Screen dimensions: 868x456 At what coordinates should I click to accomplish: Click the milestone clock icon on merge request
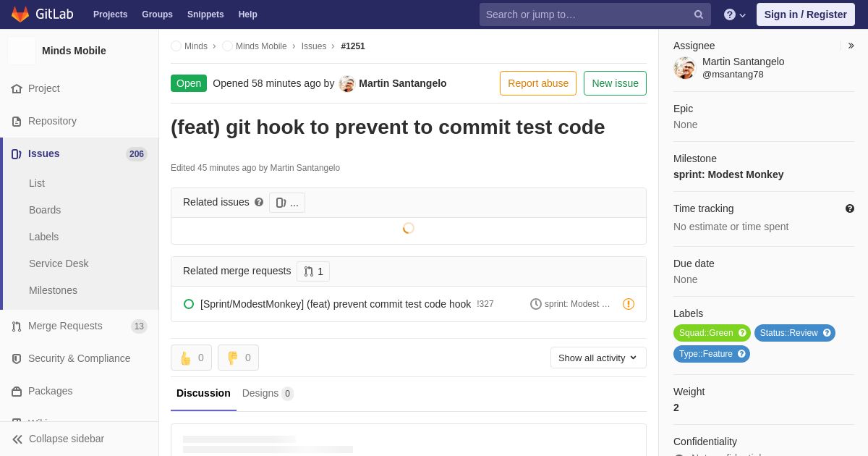(x=536, y=304)
